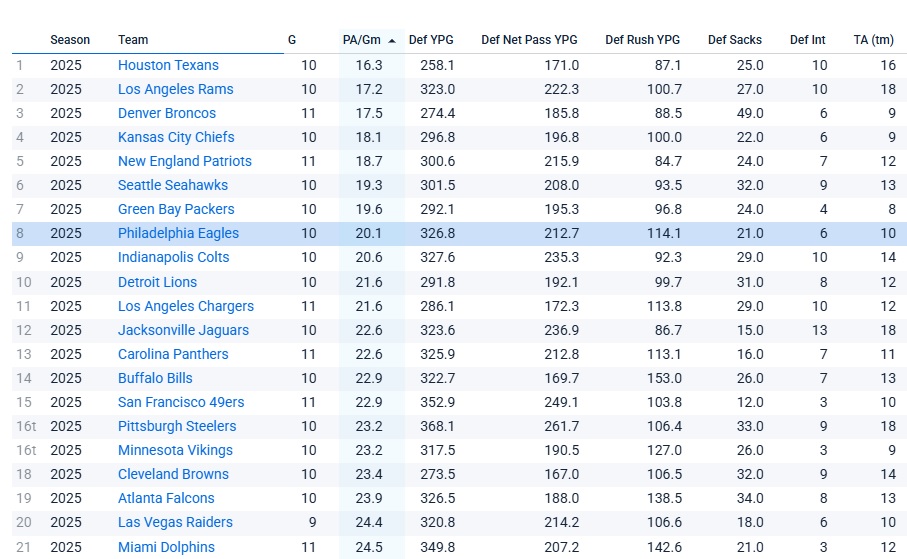Sort by the G games column header

(292, 40)
